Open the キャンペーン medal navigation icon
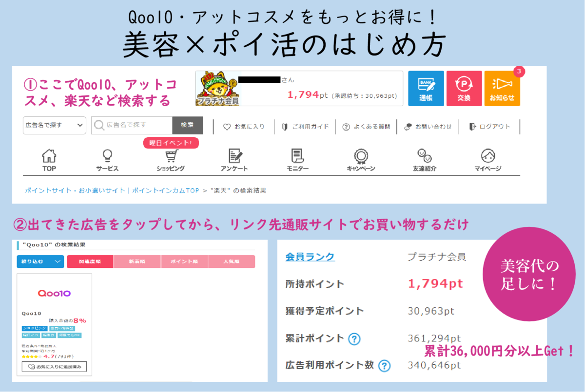The width and height of the screenshot is (585, 392). click(361, 161)
